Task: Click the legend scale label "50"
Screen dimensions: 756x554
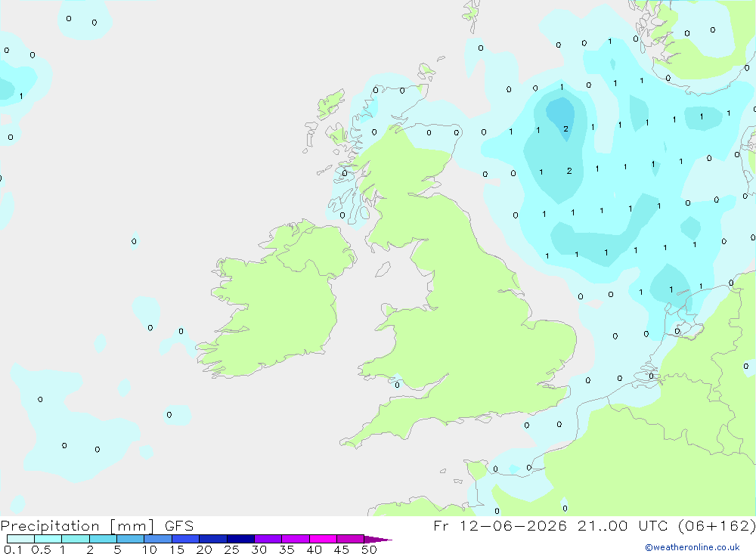Action: click(x=369, y=549)
